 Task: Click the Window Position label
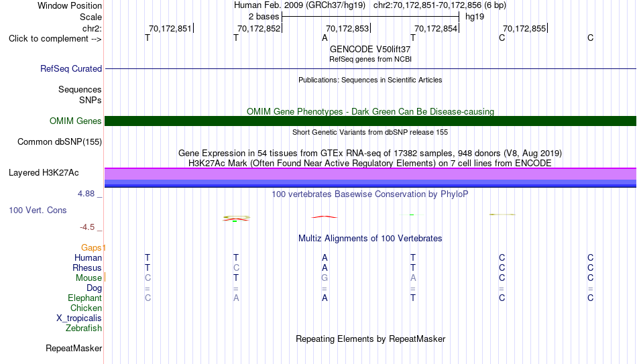[x=70, y=5]
